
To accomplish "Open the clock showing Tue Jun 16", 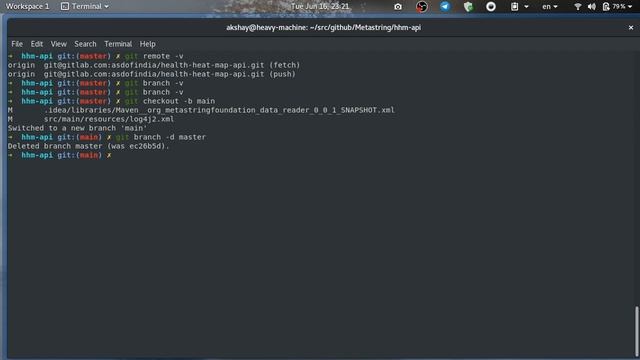I will pyautogui.click(x=320, y=7).
